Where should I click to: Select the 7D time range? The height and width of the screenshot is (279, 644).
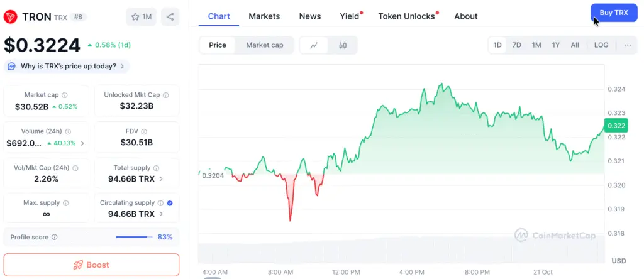click(x=516, y=45)
